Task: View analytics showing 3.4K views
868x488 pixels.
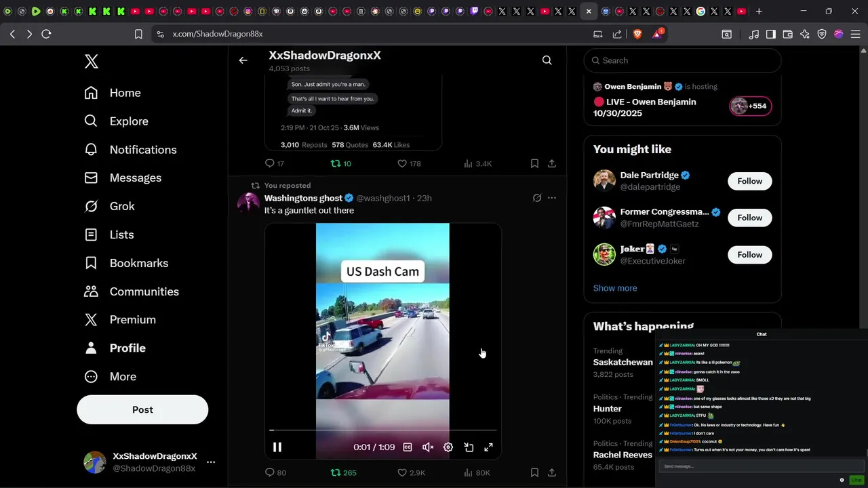Action: [x=478, y=163]
